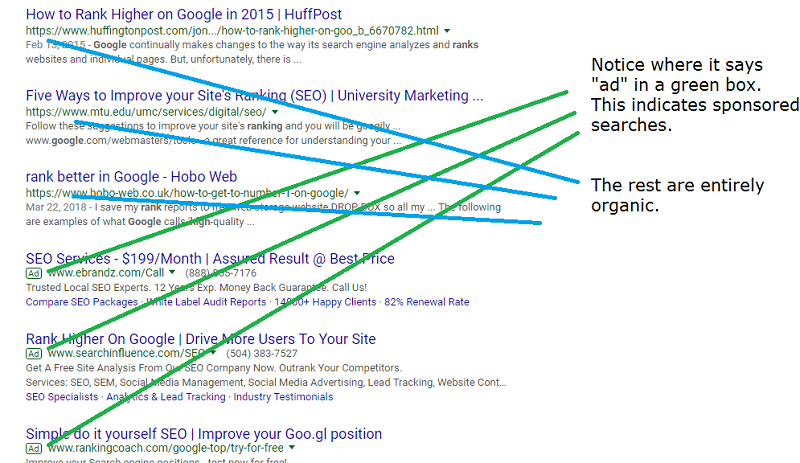Open 'Industry Testimonials' sitelink
800x463 pixels.
point(283,397)
